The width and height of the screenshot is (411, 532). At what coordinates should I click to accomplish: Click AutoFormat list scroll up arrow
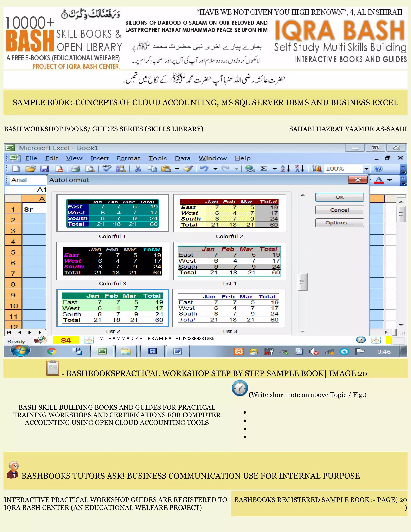303,195
